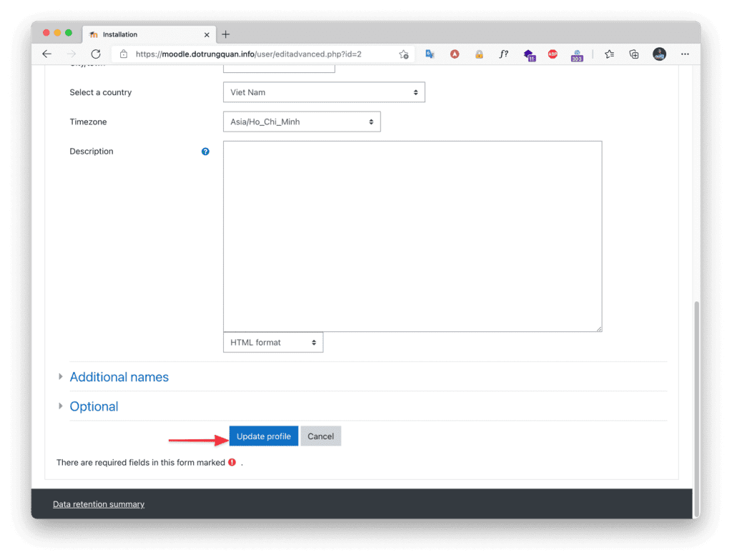
Task: Open the HTML format dropdown
Action: pos(273,343)
